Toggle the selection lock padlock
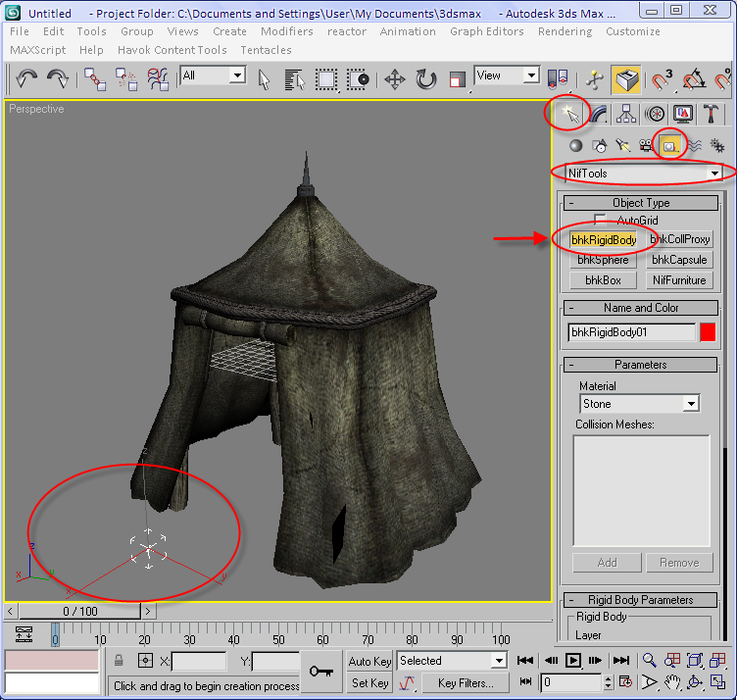Viewport: 737px width, 700px height. click(x=119, y=661)
